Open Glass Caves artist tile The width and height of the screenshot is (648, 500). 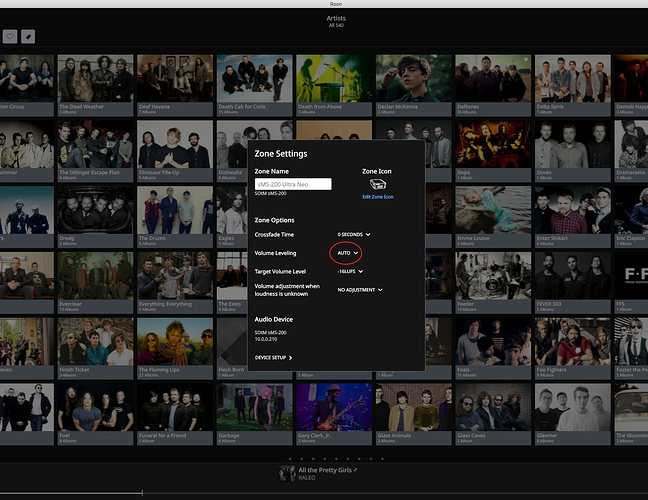pyautogui.click(x=493, y=414)
